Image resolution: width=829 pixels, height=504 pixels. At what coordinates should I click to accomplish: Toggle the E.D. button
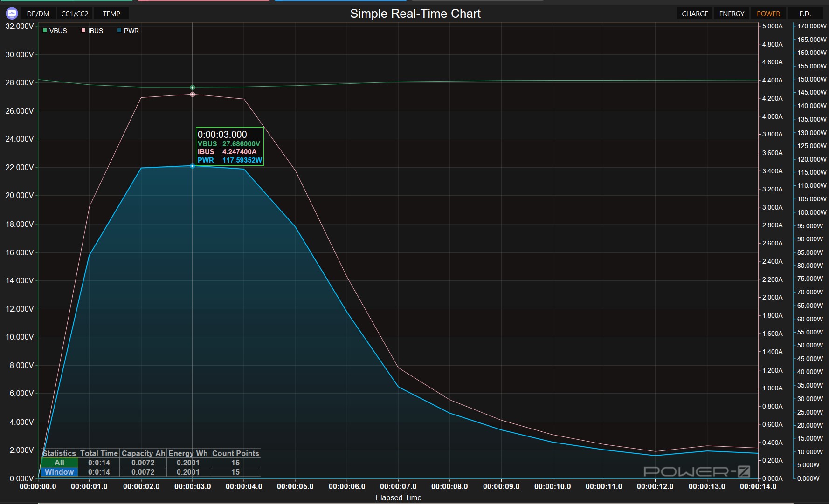[x=805, y=14]
